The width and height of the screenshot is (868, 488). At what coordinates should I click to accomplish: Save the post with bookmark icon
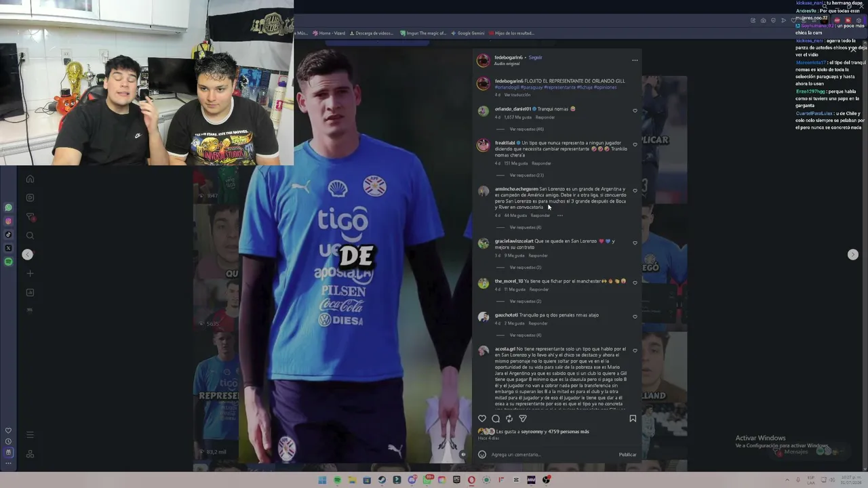point(633,419)
